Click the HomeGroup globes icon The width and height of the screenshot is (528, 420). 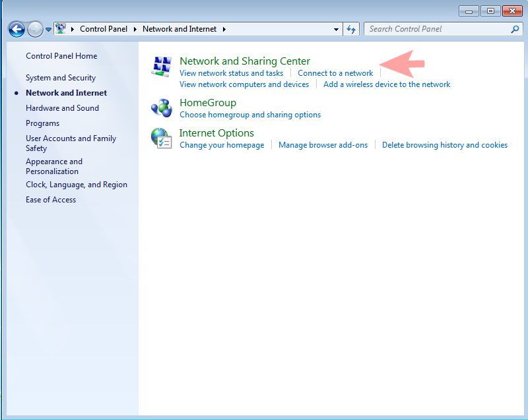tap(161, 107)
